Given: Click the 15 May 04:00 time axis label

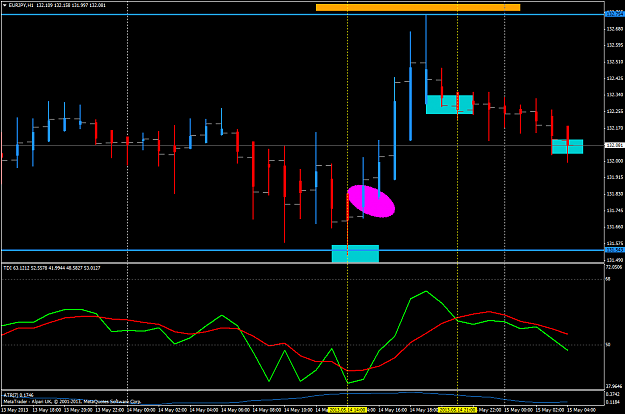Looking at the screenshot, I should [x=581, y=410].
